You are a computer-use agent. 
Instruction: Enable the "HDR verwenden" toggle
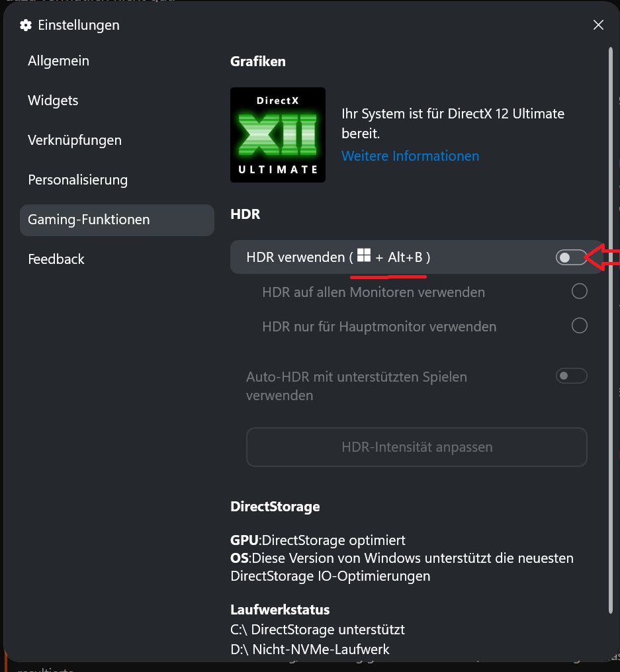(x=571, y=257)
